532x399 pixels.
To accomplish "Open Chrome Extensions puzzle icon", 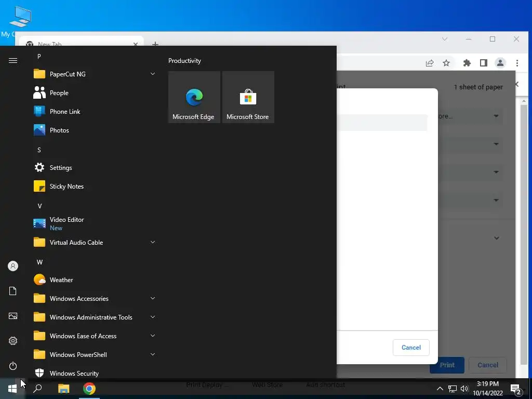I will point(467,63).
